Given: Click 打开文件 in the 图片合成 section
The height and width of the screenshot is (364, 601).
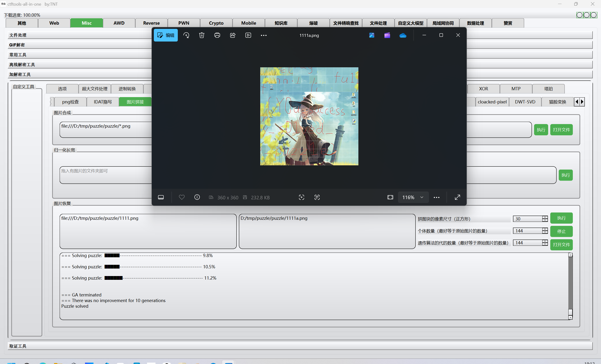Looking at the screenshot, I should click(561, 130).
